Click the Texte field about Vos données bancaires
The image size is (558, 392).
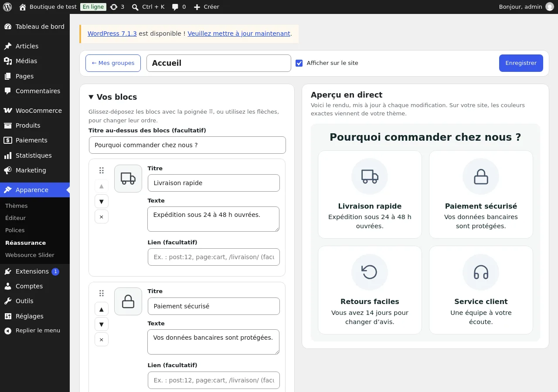(214, 342)
